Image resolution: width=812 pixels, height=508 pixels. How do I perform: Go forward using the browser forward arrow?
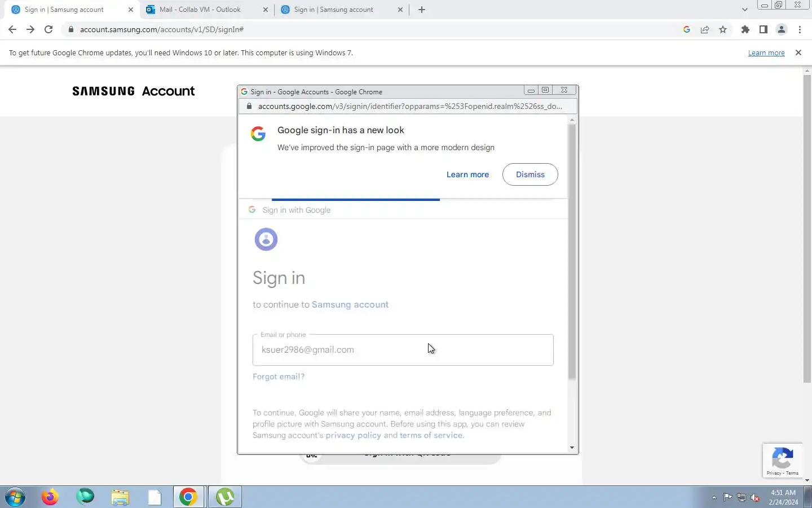tap(30, 29)
